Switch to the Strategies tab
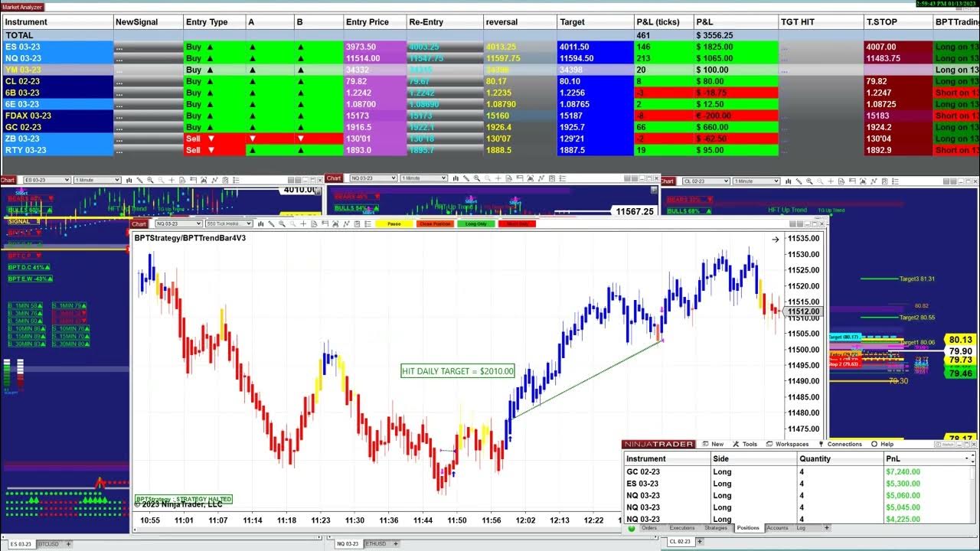Image resolution: width=980 pixels, height=551 pixels. pos(716,528)
